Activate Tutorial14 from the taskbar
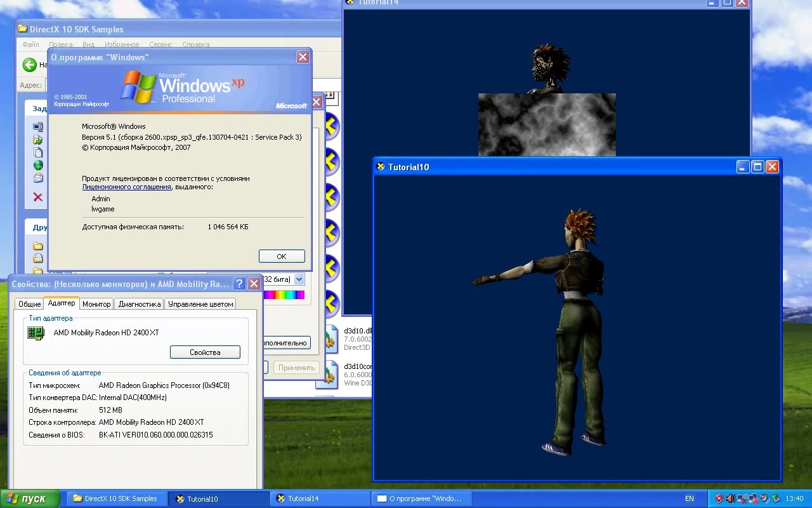This screenshot has width=812, height=508. click(320, 498)
